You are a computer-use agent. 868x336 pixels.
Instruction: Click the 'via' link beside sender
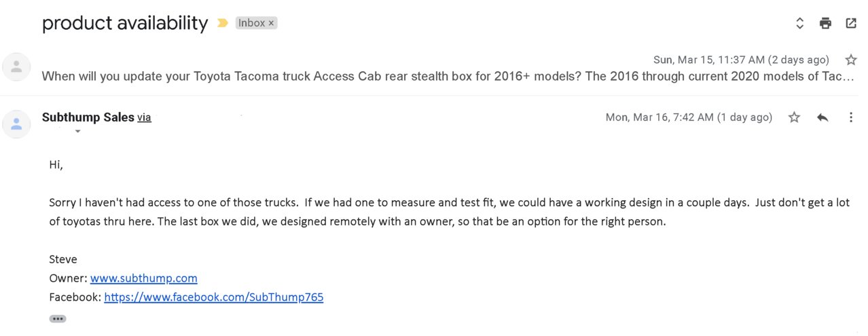[144, 117]
